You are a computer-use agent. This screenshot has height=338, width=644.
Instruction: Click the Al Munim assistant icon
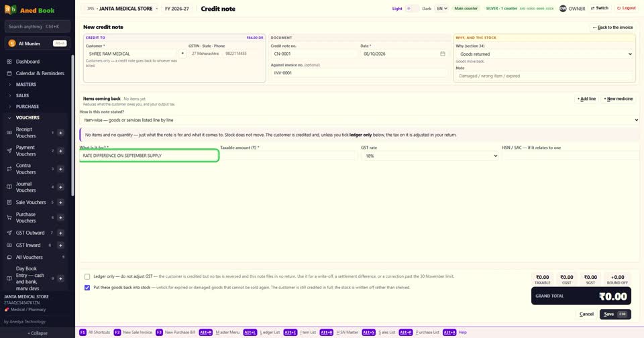click(x=12, y=44)
